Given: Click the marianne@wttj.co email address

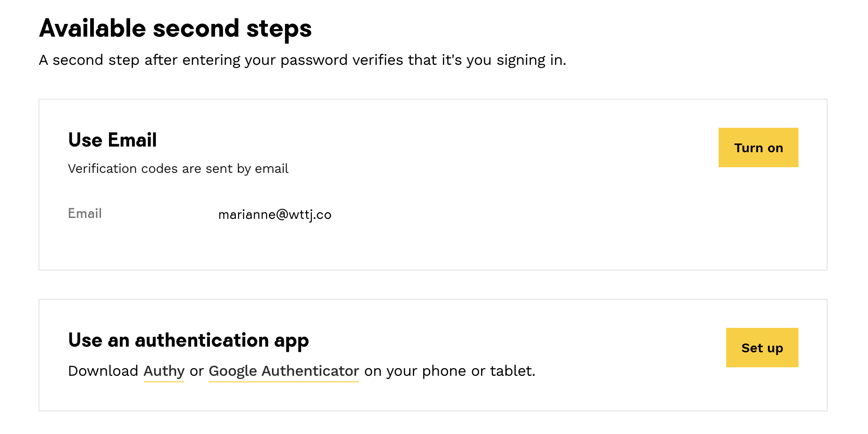Looking at the screenshot, I should (275, 215).
